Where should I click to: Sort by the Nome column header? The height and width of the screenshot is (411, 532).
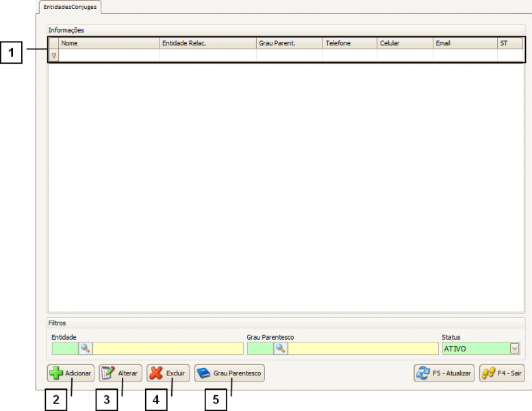click(109, 43)
